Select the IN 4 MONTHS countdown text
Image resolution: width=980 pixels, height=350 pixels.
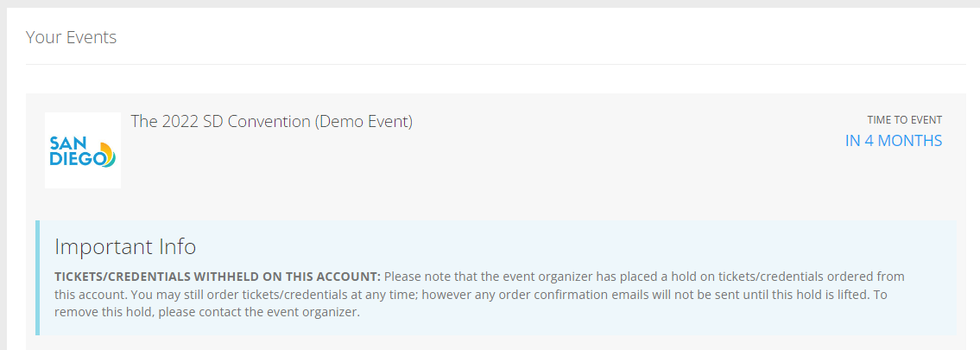coord(893,141)
